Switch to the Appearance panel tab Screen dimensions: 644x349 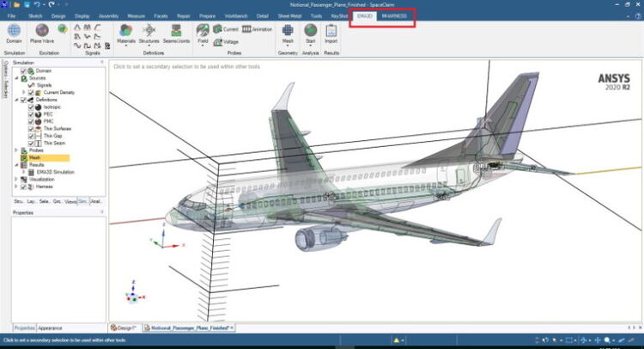(50, 328)
